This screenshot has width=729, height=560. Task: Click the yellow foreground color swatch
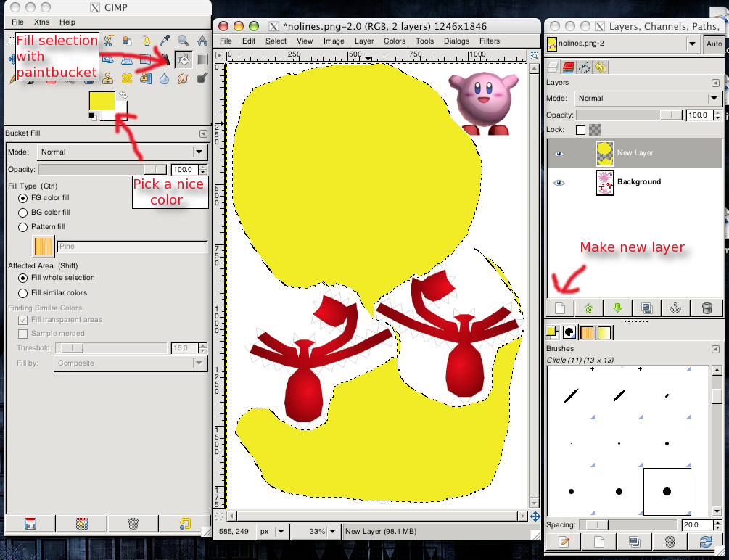[102, 100]
